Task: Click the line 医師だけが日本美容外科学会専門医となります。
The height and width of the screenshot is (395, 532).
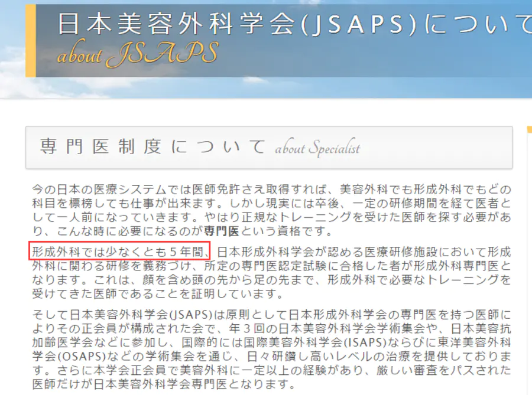Action: 166,384
